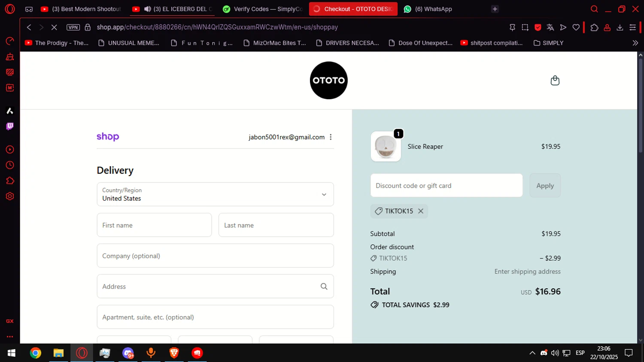Open the Easy Setup icon

[632, 27]
